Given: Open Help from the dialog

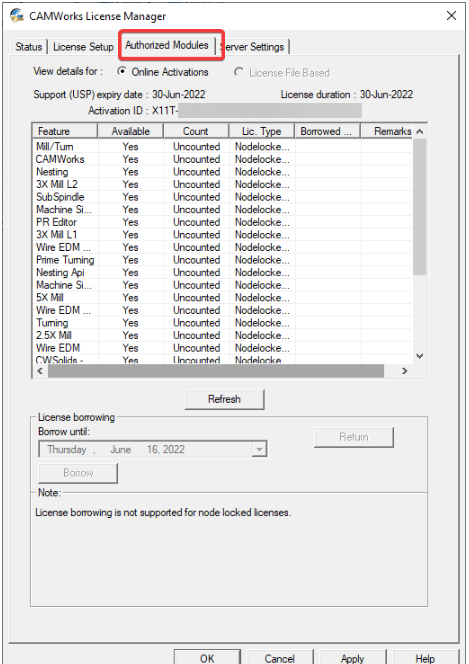Looking at the screenshot, I should (425, 658).
